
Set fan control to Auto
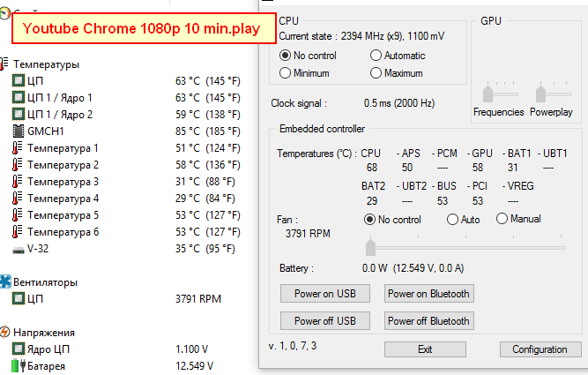[x=452, y=219]
